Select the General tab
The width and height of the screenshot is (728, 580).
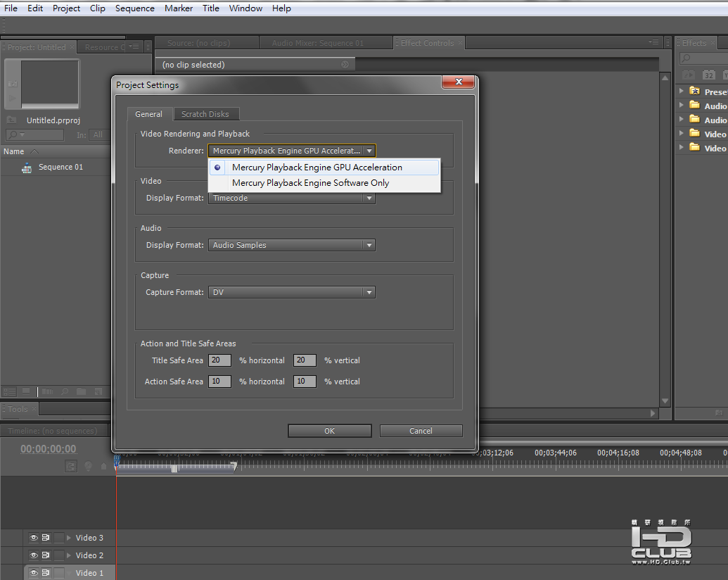pos(148,114)
